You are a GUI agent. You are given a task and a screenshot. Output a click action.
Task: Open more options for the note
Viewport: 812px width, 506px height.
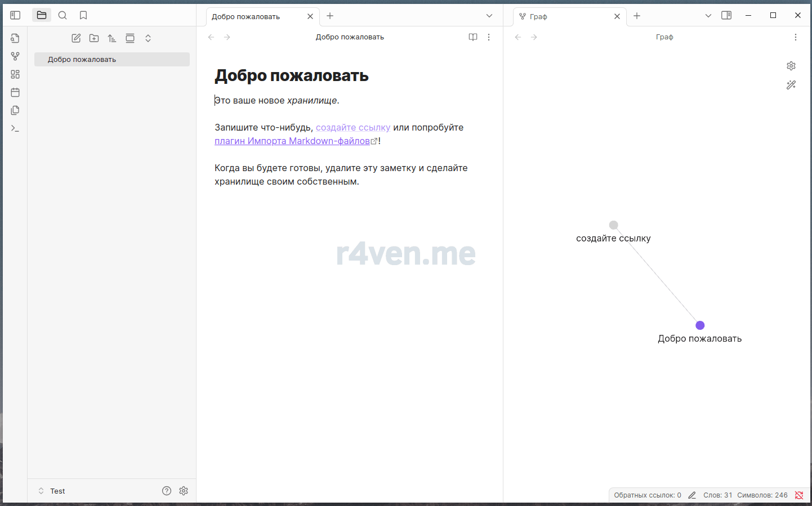click(x=489, y=37)
